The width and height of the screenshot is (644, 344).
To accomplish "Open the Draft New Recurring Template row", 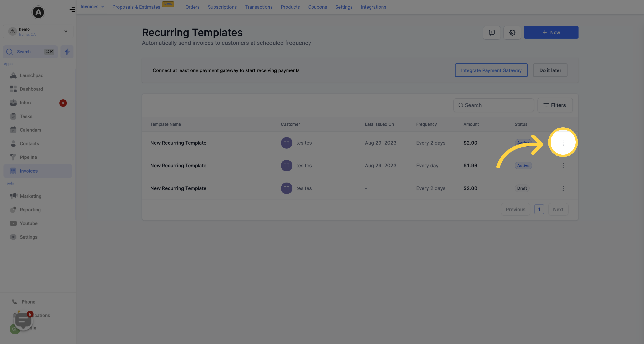I will tap(178, 188).
